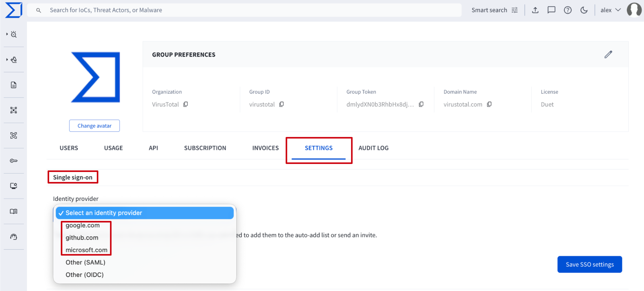Expand arrow beside bug magnifier sidebar icon

click(x=7, y=34)
